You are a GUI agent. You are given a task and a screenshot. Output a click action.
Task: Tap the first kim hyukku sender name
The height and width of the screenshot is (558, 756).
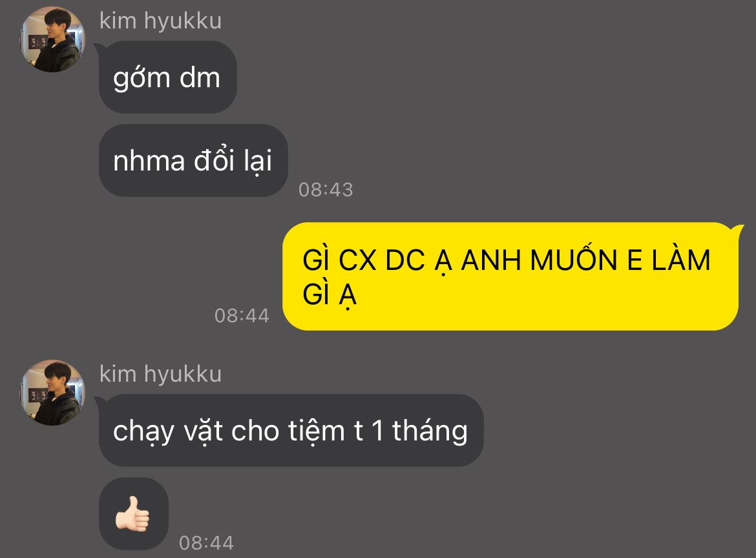click(160, 21)
